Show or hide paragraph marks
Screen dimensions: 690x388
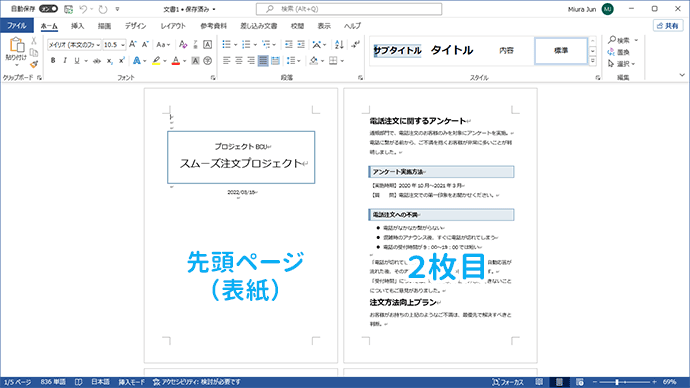click(x=355, y=44)
